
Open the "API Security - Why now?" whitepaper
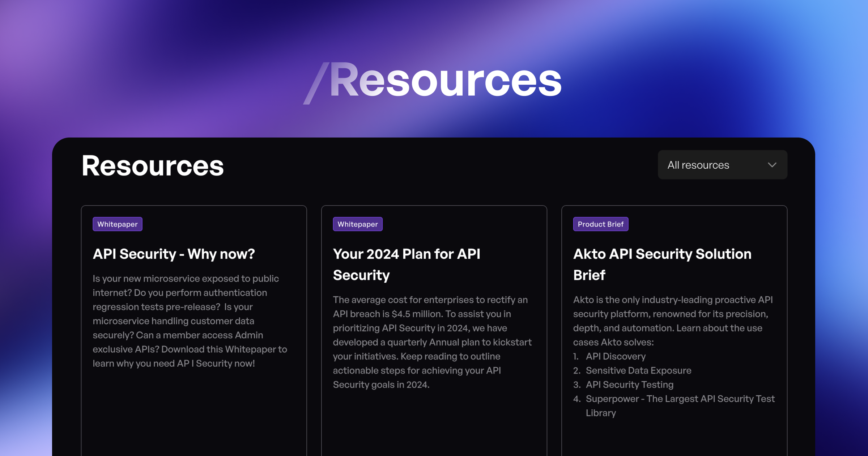click(174, 254)
